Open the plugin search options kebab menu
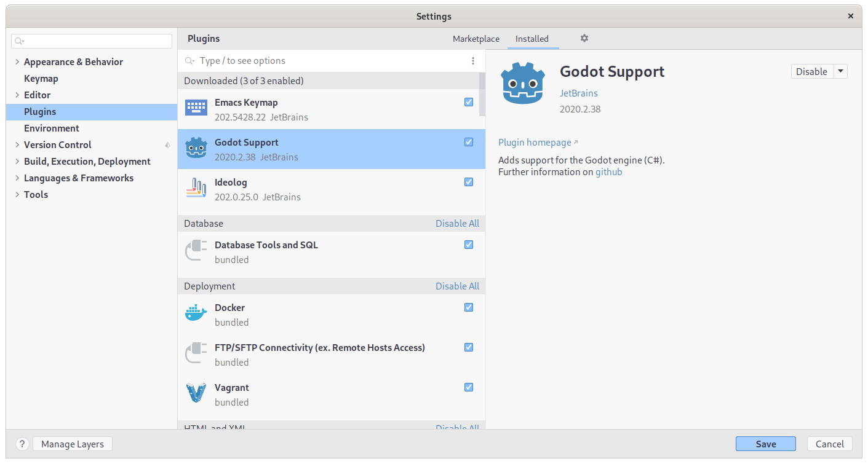Viewport: 868px width, 464px height. 473,61
